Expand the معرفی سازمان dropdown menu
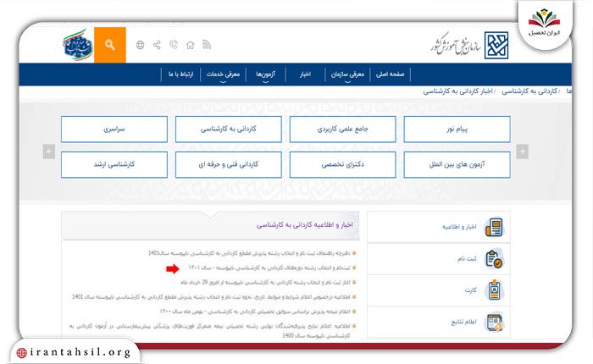The height and width of the screenshot is (364, 593). click(x=347, y=74)
